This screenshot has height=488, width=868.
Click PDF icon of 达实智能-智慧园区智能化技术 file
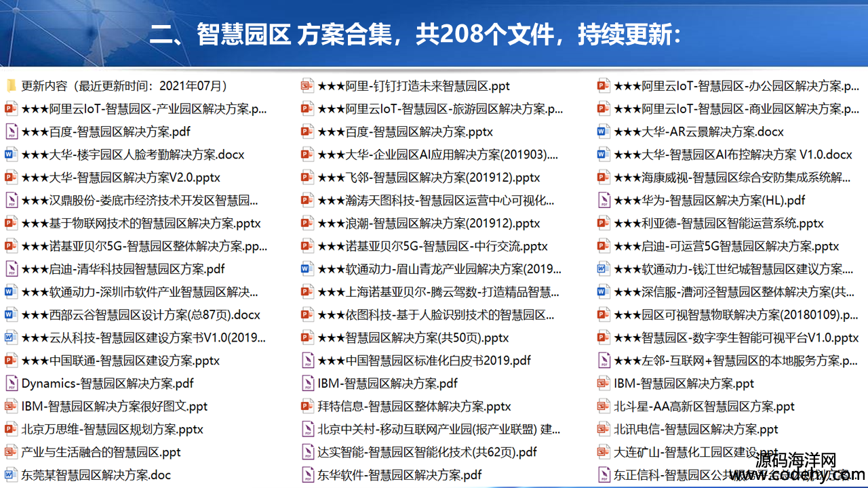307,452
